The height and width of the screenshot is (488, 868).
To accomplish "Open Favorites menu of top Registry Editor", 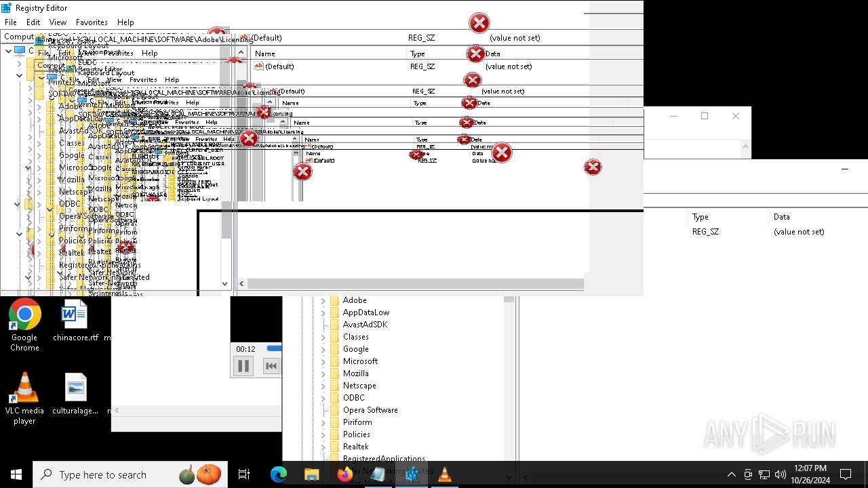I will 92,22.
